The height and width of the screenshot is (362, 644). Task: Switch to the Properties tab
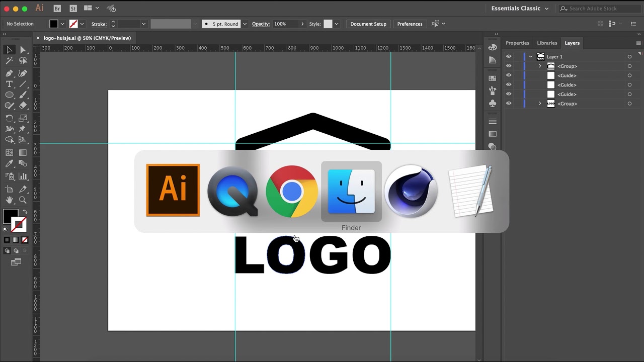point(517,43)
